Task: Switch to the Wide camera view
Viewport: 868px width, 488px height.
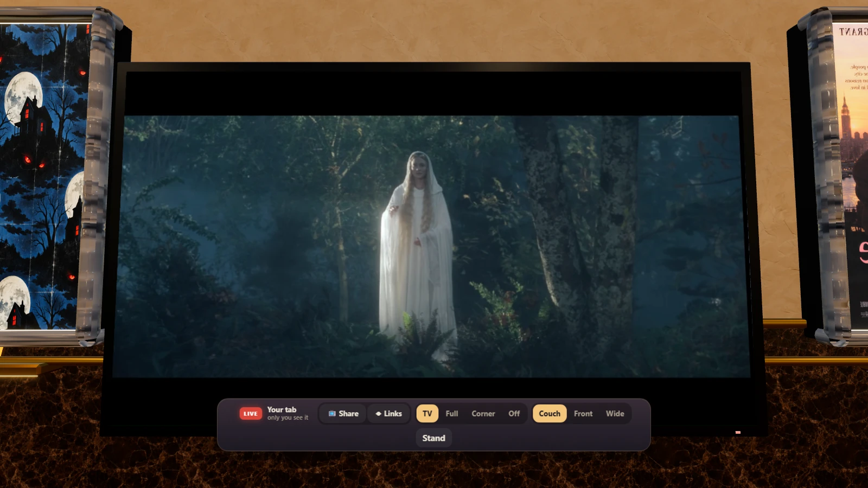Action: [x=615, y=414]
